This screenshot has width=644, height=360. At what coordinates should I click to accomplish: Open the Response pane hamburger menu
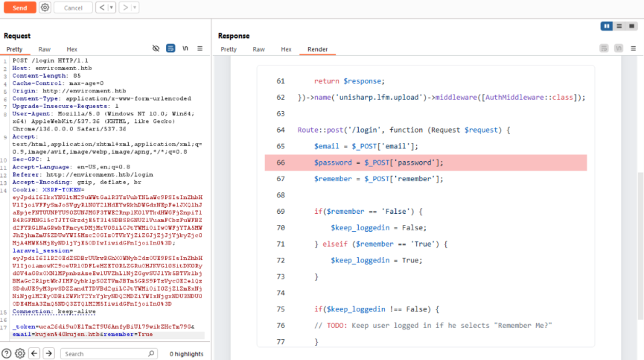(x=632, y=49)
